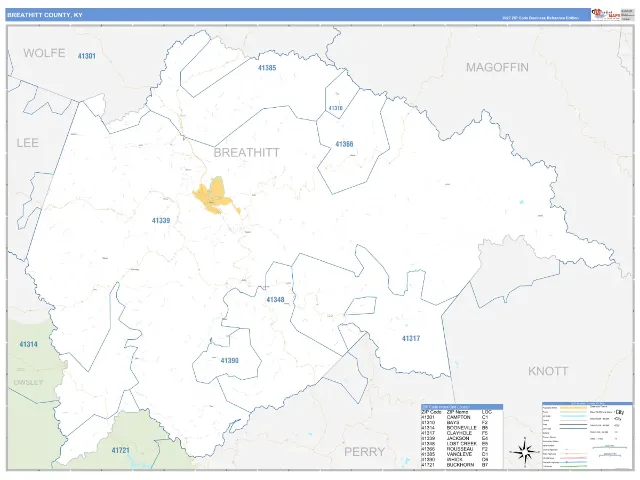This screenshot has width=640, height=480.
Task: Click the CLAYHOLE row in the index table
Action: point(455,433)
